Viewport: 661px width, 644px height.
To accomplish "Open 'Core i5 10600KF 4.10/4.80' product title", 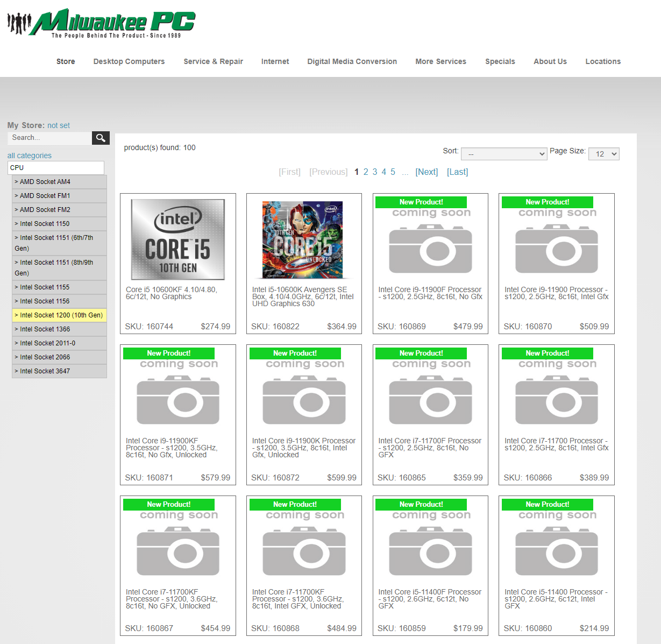I will [172, 293].
